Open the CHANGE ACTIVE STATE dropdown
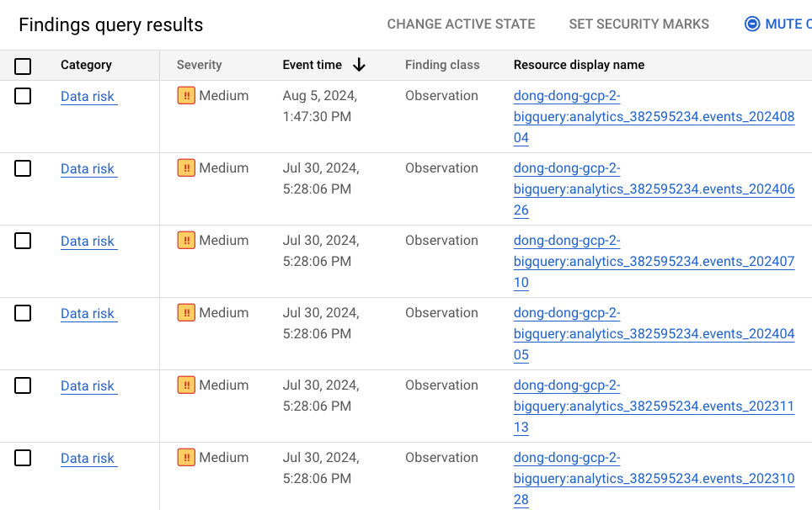The image size is (812, 510). pos(461,24)
